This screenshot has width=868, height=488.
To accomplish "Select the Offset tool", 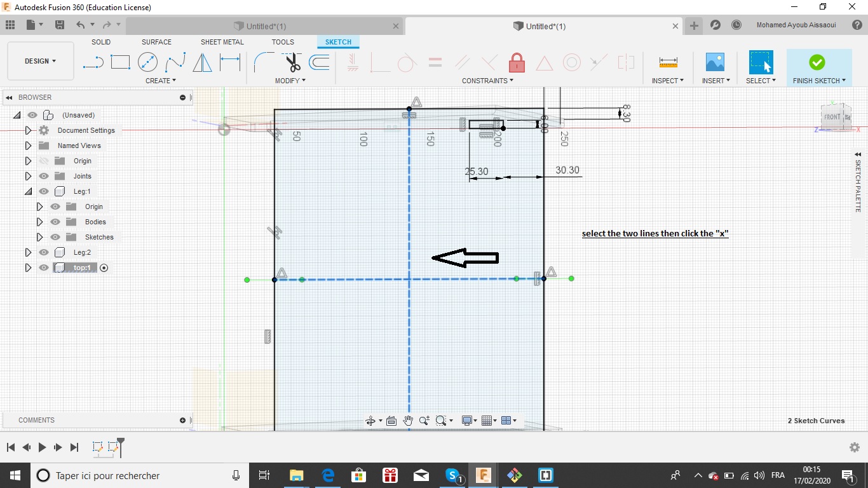I will pyautogui.click(x=319, y=62).
